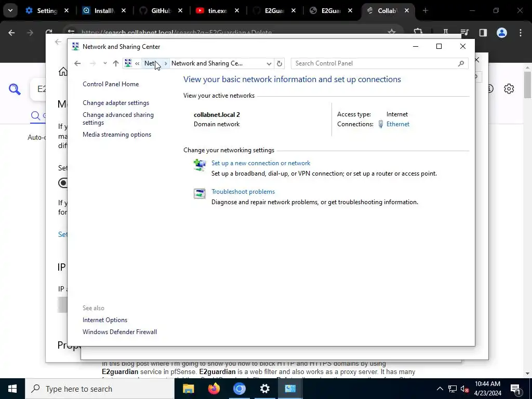The height and width of the screenshot is (399, 532).
Task: Show hidden system tray icons
Action: click(x=440, y=389)
